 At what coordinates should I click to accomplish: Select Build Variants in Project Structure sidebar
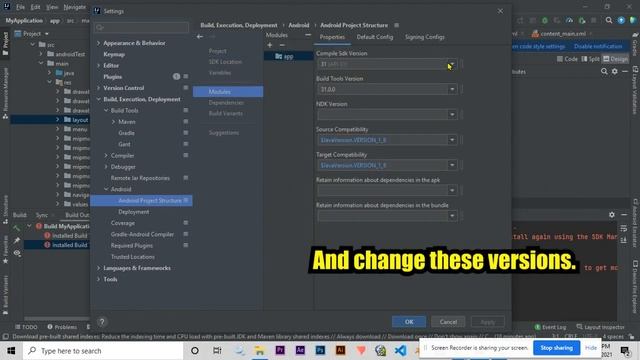(x=226, y=113)
